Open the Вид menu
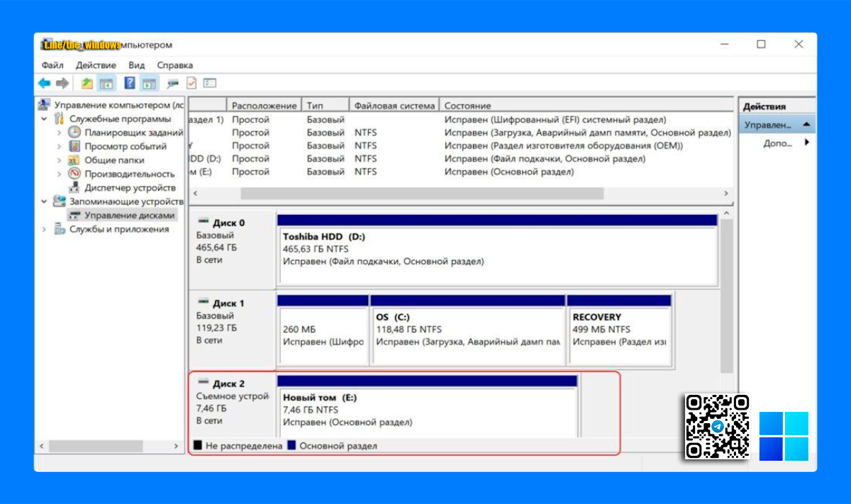 [x=137, y=65]
